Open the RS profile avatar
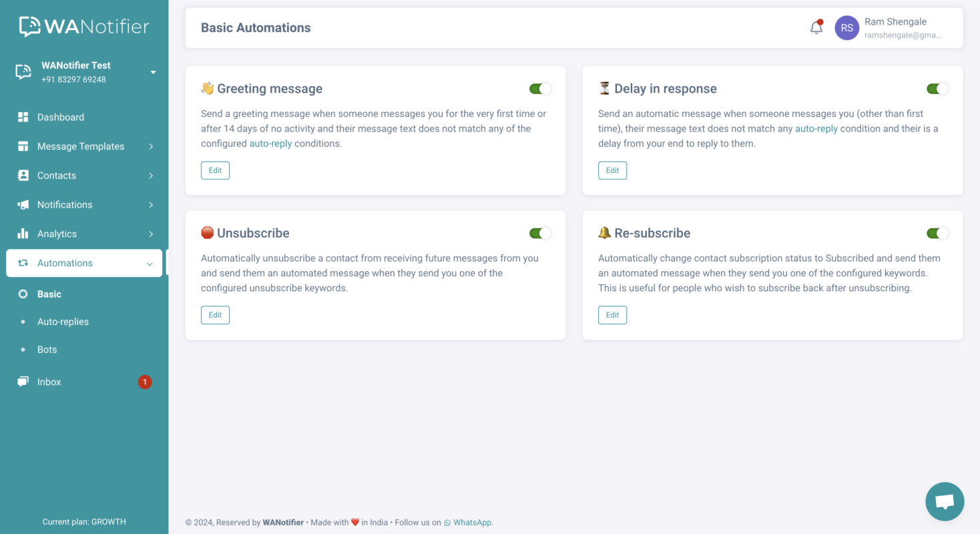980x534 pixels. (x=846, y=27)
